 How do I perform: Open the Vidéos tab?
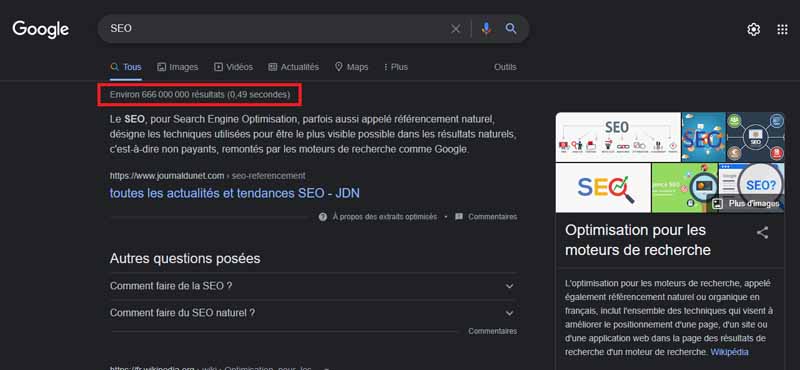point(233,67)
